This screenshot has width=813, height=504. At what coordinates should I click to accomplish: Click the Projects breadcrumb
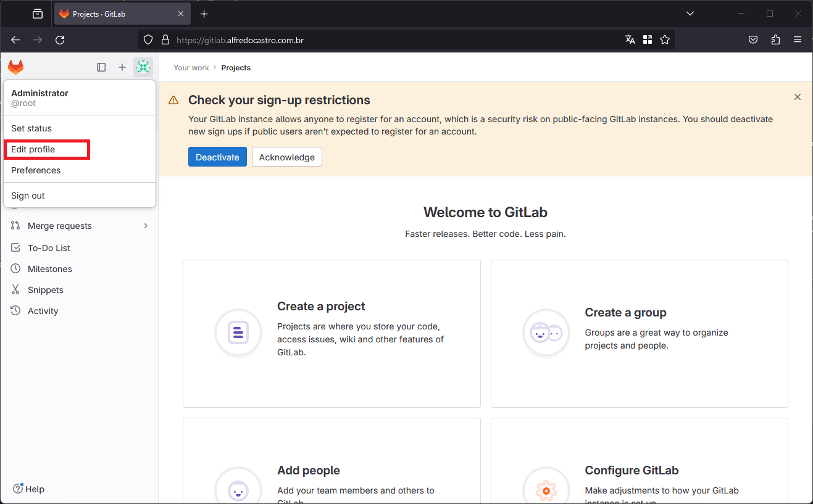(236, 68)
